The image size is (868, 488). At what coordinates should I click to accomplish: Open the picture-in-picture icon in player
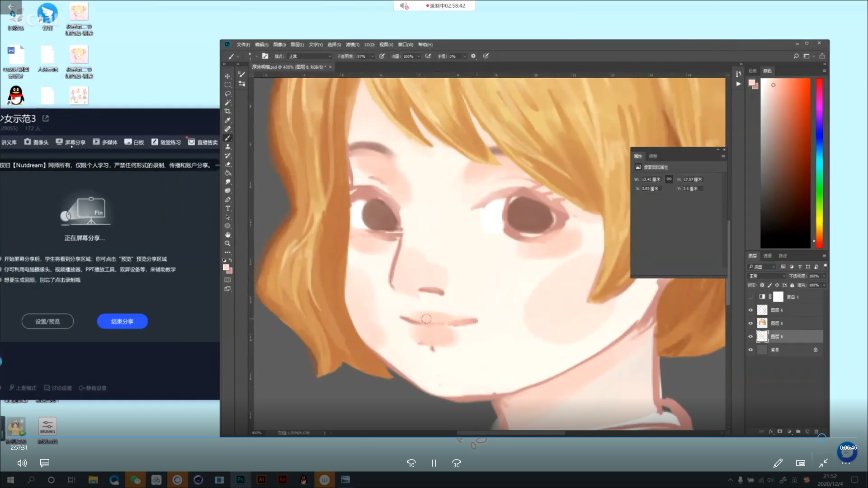[801, 463]
